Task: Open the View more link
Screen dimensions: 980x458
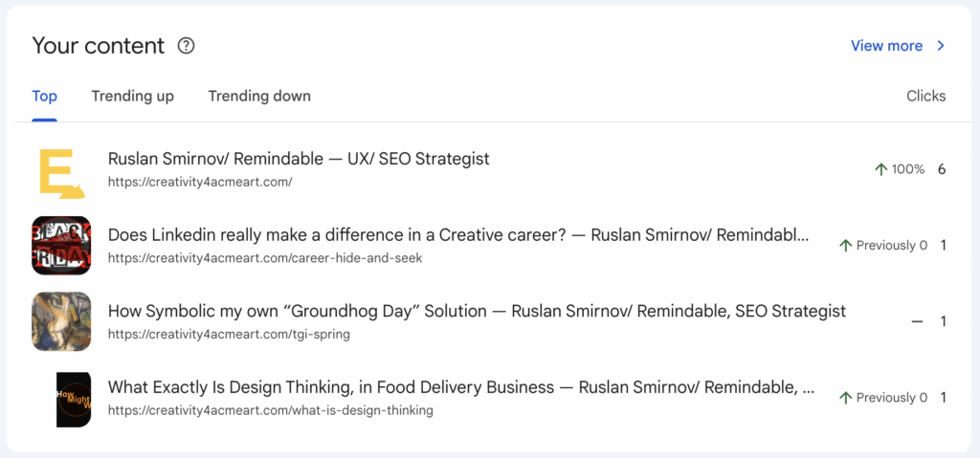Action: coord(886,46)
